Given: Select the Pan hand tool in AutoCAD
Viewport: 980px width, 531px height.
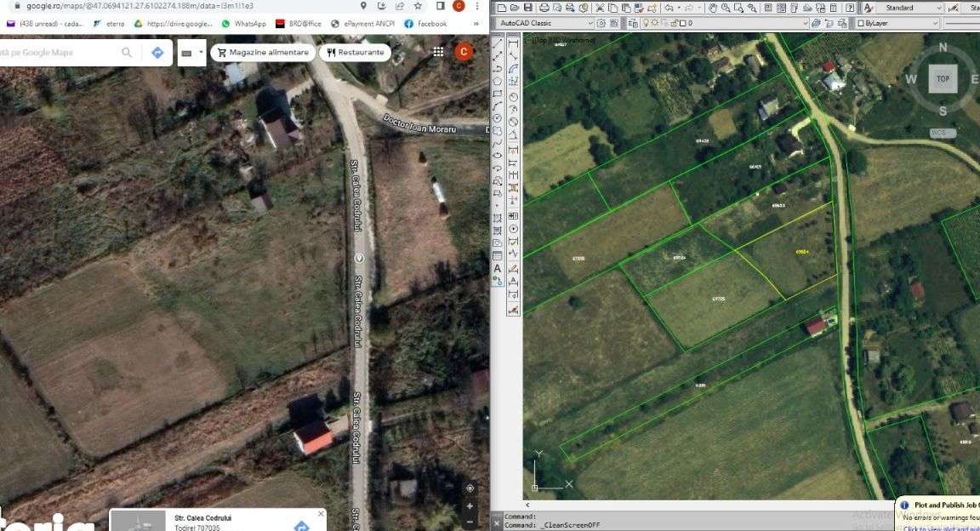Looking at the screenshot, I should (x=713, y=8).
